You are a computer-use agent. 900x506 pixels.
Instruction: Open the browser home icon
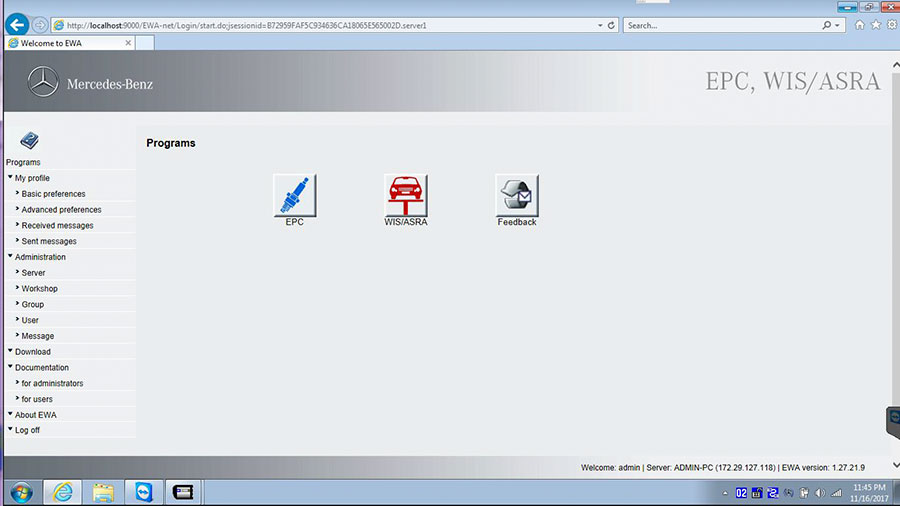coord(859,25)
